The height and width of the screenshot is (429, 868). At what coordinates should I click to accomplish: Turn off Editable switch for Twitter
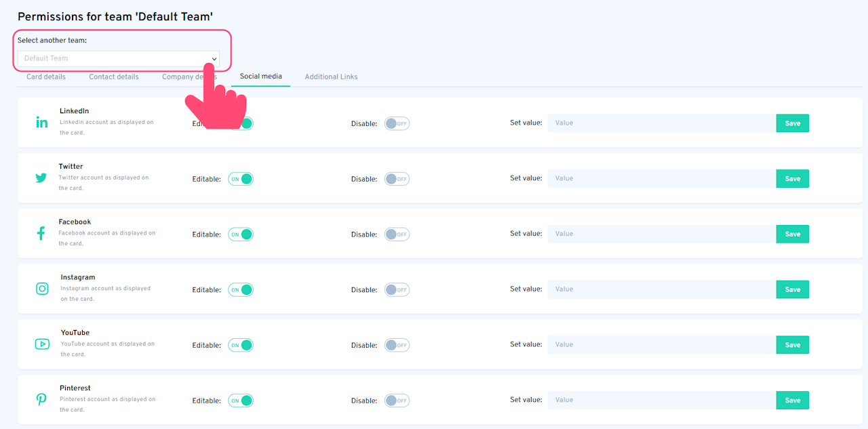coord(241,179)
